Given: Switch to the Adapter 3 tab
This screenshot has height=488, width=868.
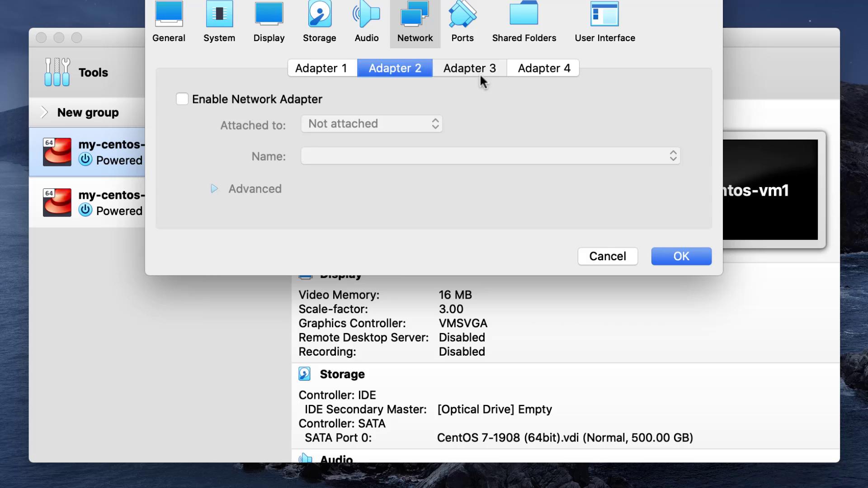Looking at the screenshot, I should click(469, 68).
